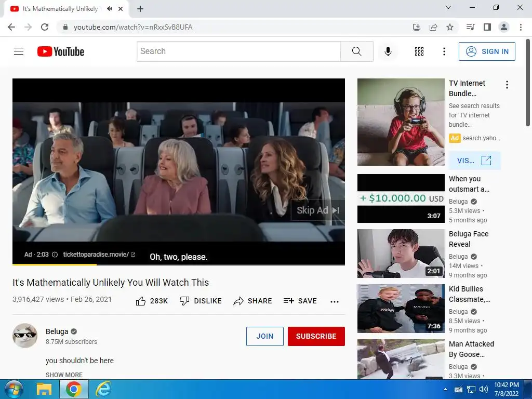This screenshot has width=532, height=399.
Task: Expand description with SHOW MORE
Action: point(64,375)
